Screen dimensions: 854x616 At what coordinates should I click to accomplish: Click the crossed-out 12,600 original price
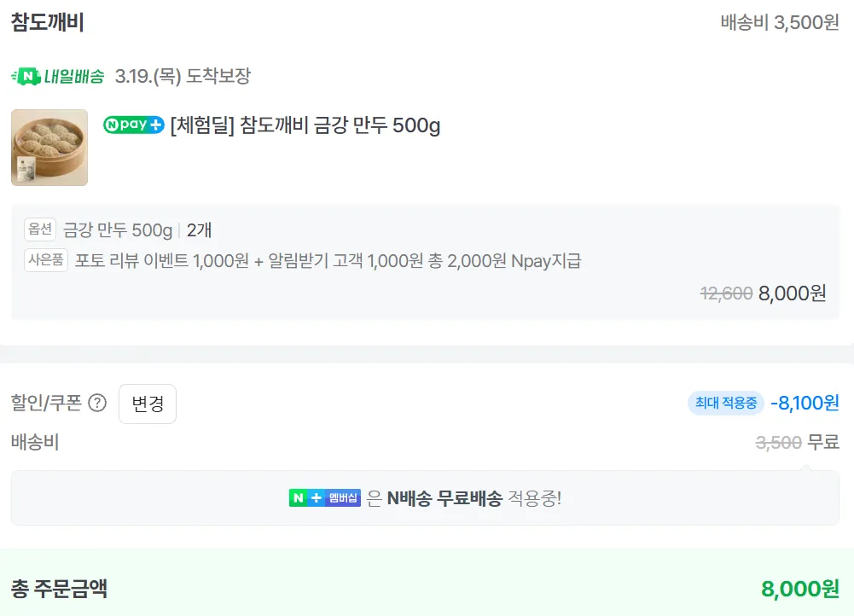pyautogui.click(x=726, y=293)
